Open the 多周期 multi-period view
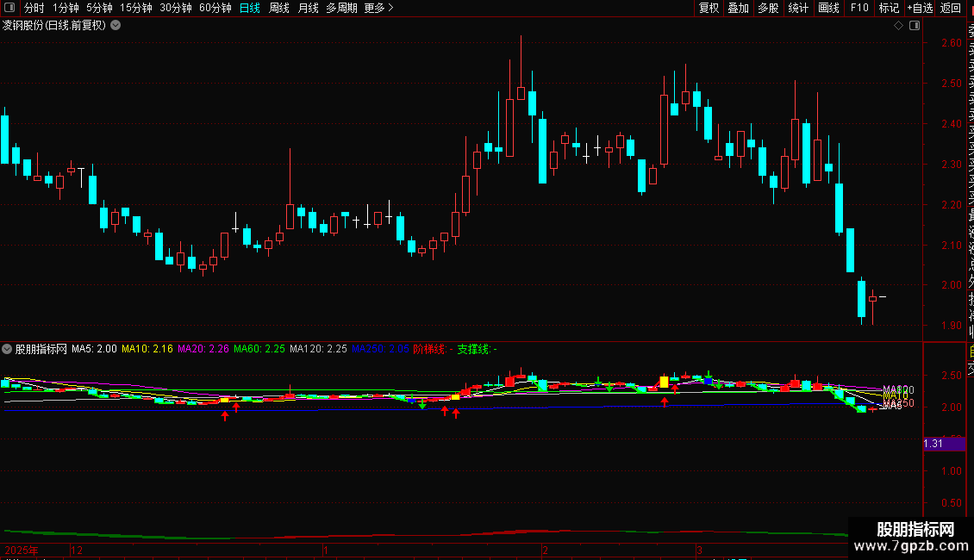Screen dimensions: 974x560 [341, 8]
